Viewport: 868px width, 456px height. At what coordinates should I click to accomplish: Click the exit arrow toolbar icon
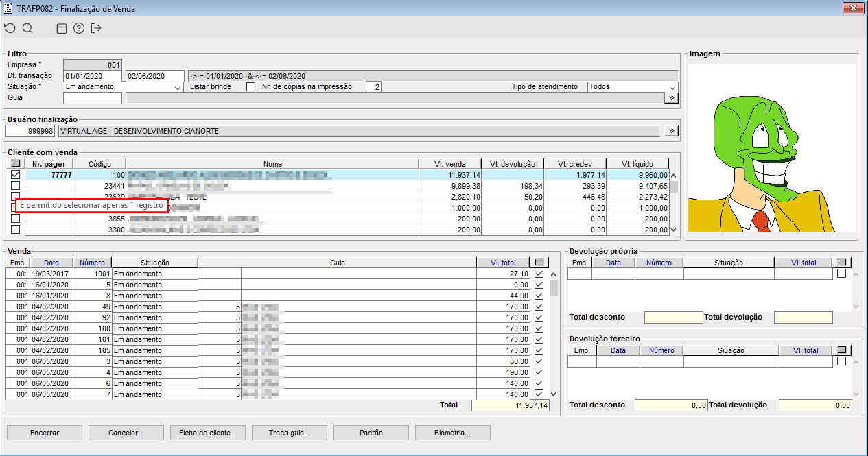96,28
